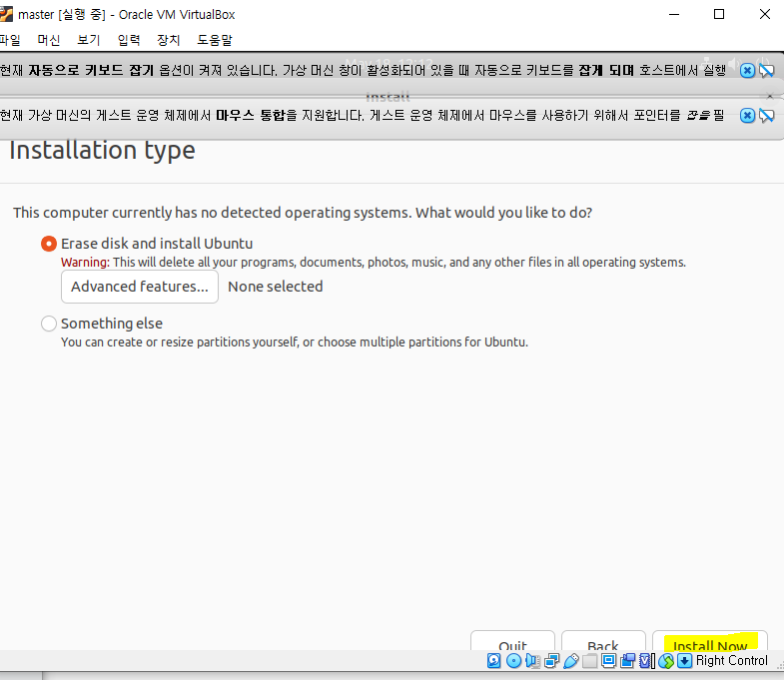
Task: Go Back to previous installer step
Action: pos(603,642)
